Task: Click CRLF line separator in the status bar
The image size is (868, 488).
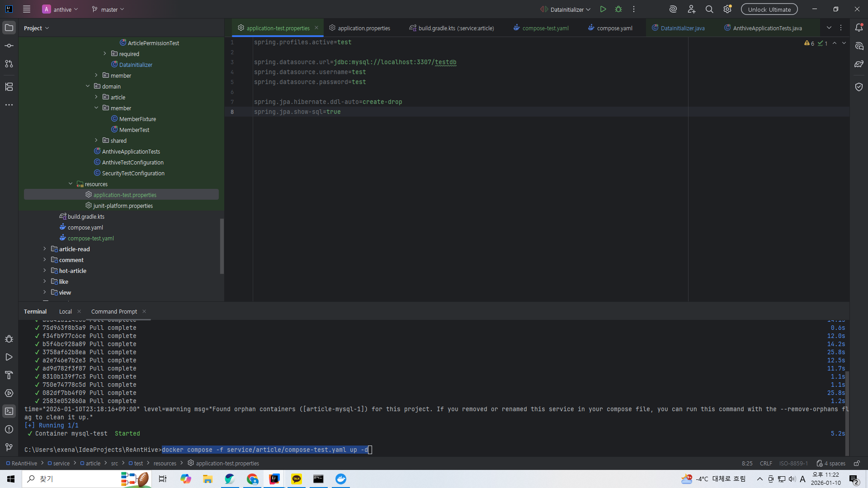Action: (766, 463)
